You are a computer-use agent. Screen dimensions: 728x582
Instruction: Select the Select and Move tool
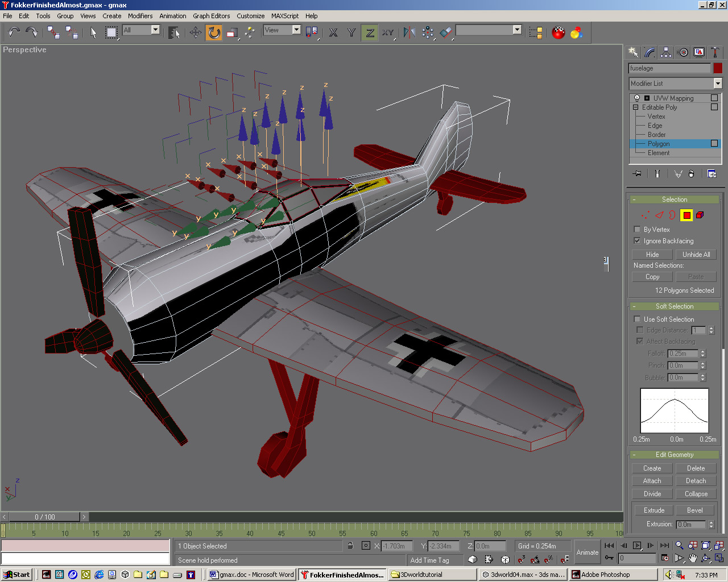pos(196,32)
